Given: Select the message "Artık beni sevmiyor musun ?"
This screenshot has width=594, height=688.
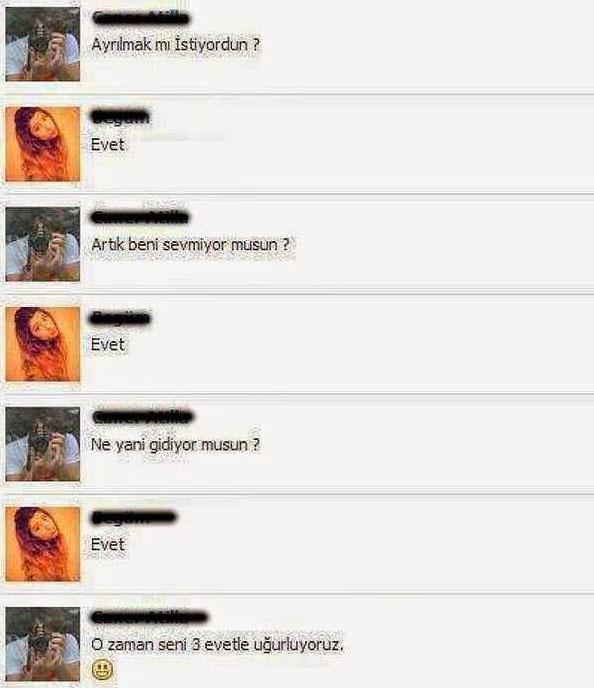Looking at the screenshot, I should click(190, 245).
